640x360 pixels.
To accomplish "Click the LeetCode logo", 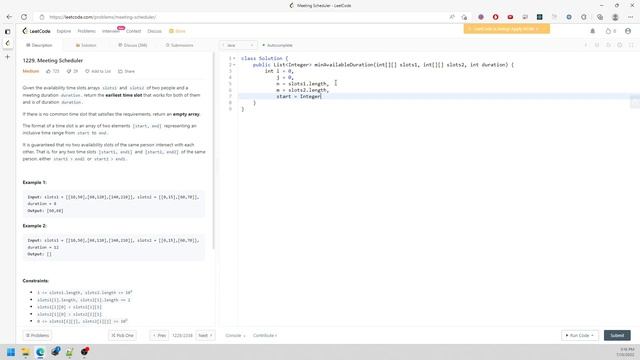I will (x=36, y=31).
